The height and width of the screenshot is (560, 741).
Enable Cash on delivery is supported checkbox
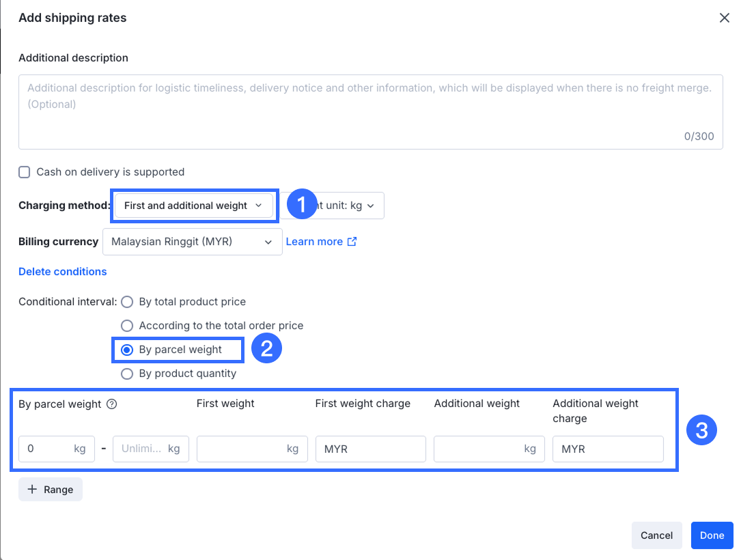25,172
